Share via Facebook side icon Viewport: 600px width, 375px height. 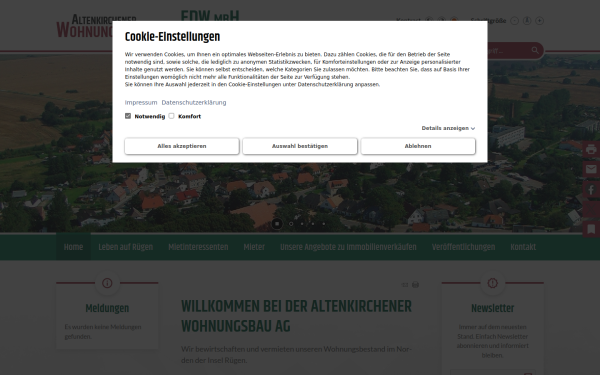tap(591, 189)
